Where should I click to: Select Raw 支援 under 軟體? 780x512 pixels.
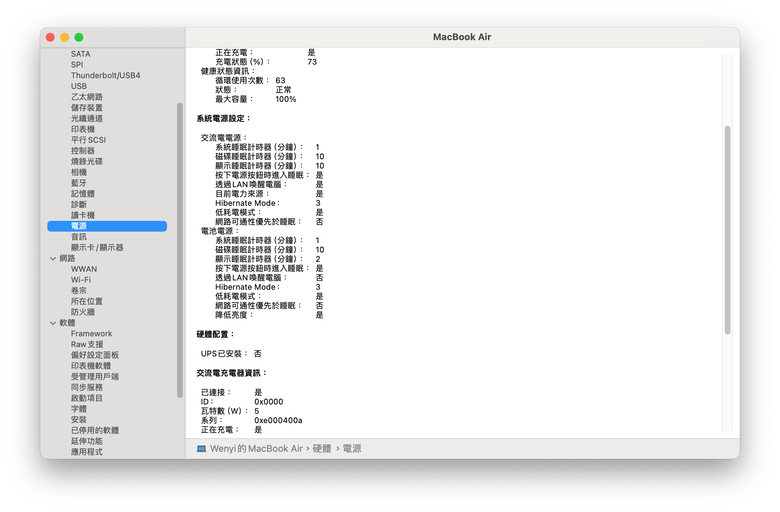pyautogui.click(x=87, y=344)
